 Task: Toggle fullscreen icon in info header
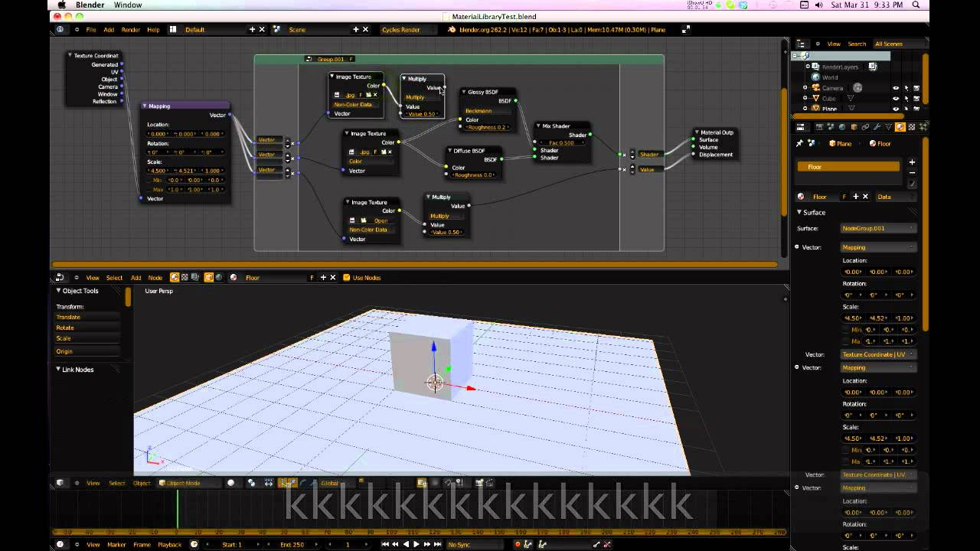point(685,30)
